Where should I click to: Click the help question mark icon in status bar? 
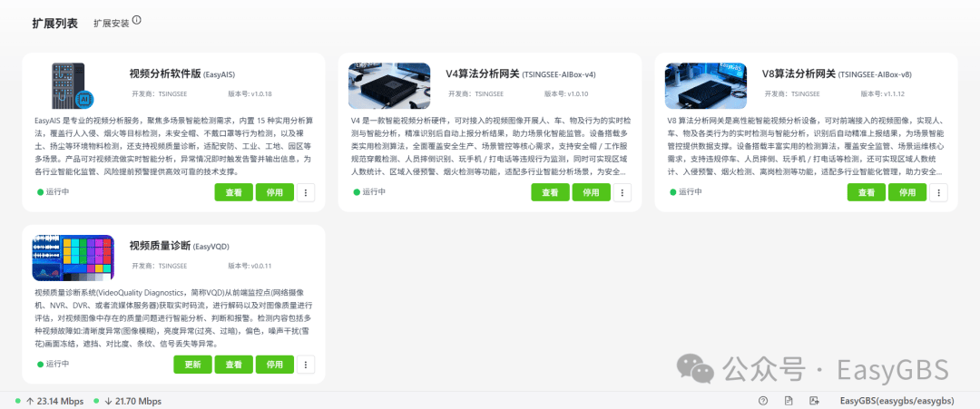pos(763,401)
